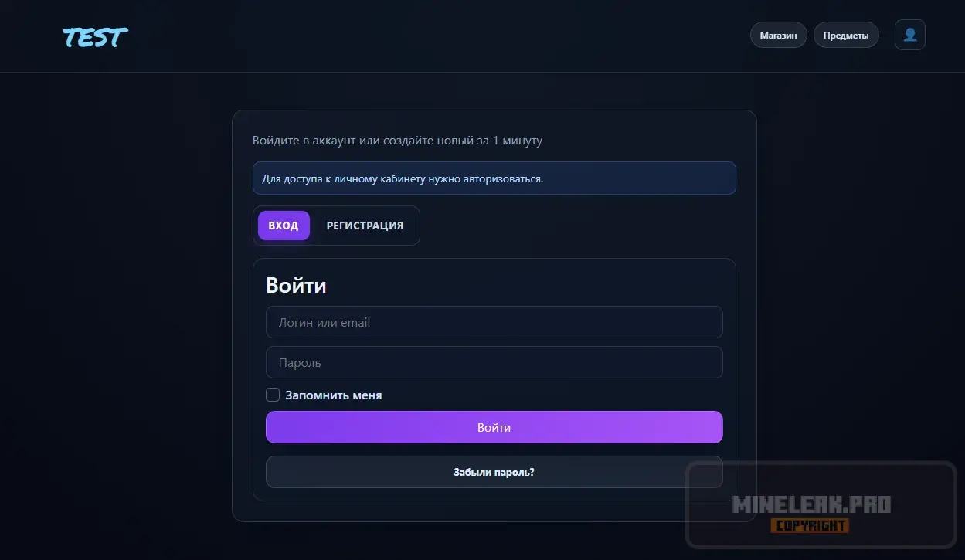Screen dimensions: 965x560
Task: Open the user profile icon in header
Action: (x=909, y=35)
